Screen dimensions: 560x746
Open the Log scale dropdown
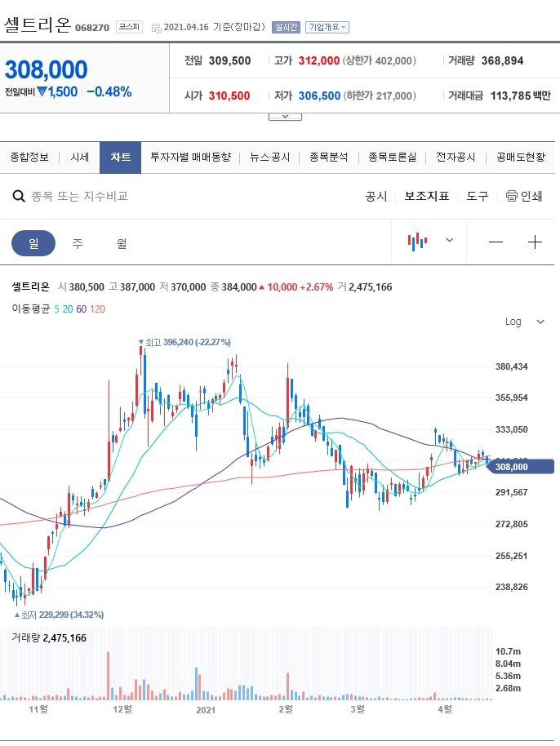tap(524, 322)
